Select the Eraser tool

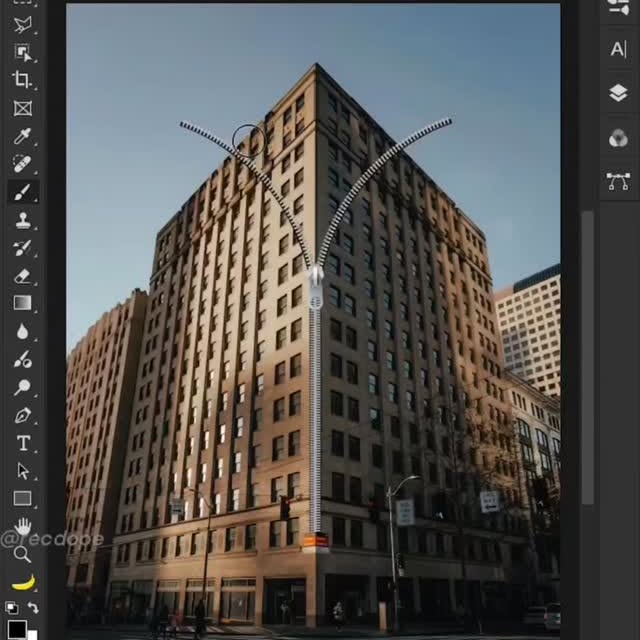(22, 276)
